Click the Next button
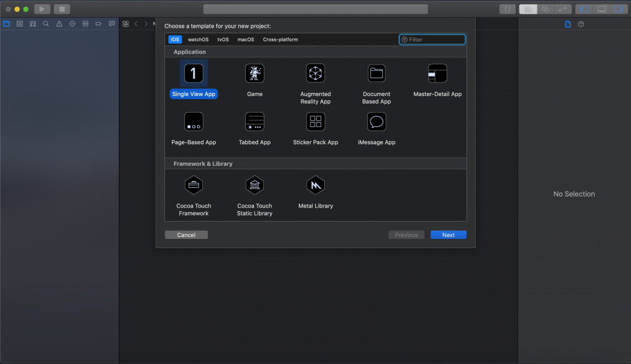 tap(449, 235)
